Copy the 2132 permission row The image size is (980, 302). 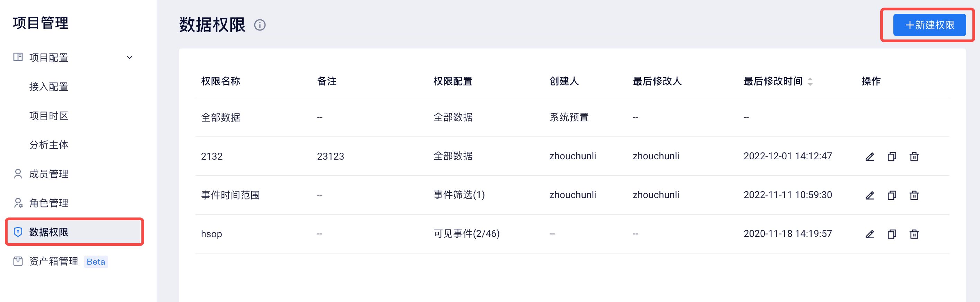(x=892, y=156)
